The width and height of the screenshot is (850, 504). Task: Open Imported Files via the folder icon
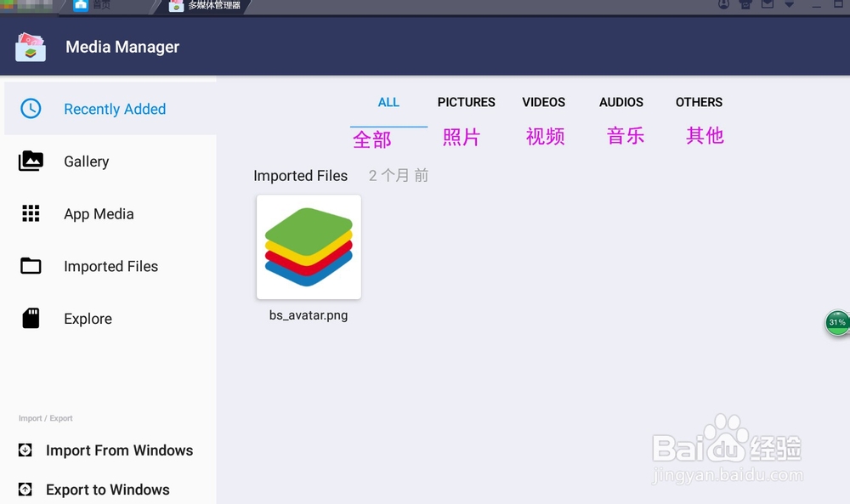31,266
